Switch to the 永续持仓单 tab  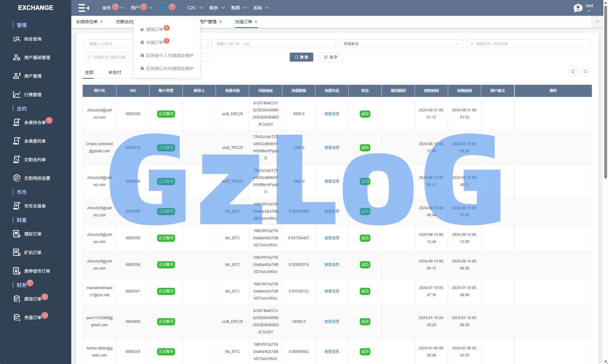click(87, 22)
